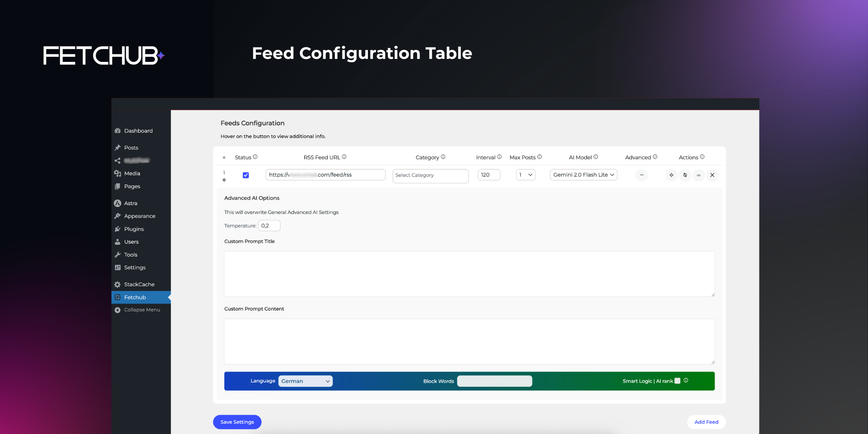Click the crossed-circle action icon in feed row
This screenshot has height=434, width=868.
tap(685, 175)
